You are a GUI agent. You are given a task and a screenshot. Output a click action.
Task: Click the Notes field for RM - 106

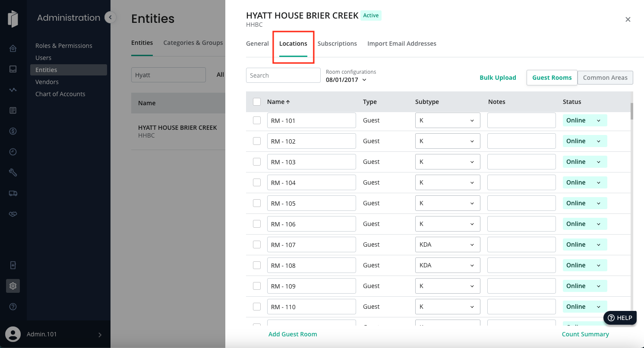coord(521,224)
